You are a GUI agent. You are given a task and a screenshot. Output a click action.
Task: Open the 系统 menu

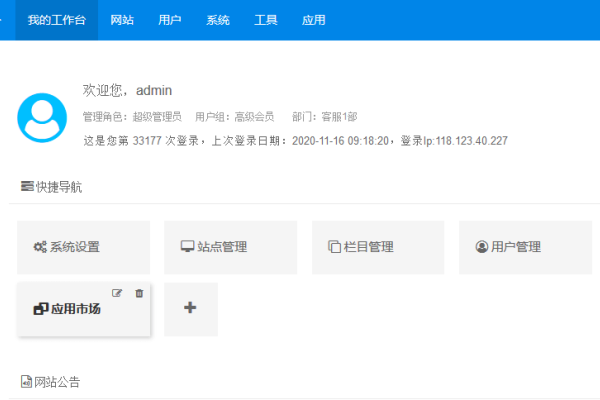[218, 20]
